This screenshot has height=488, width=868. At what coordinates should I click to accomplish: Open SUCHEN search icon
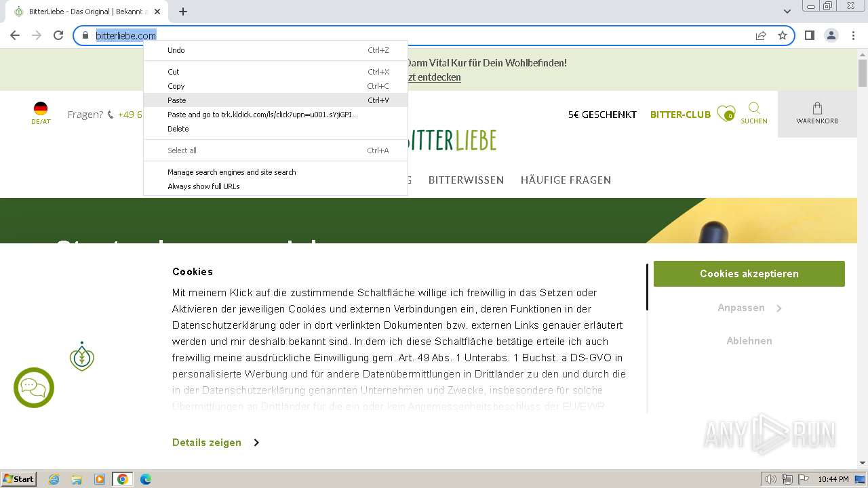point(754,113)
